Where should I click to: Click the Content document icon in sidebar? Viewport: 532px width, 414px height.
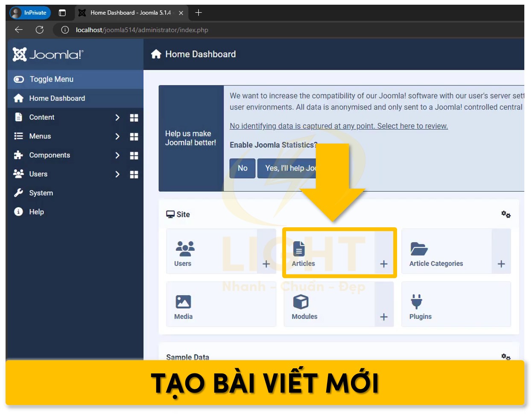(18, 117)
